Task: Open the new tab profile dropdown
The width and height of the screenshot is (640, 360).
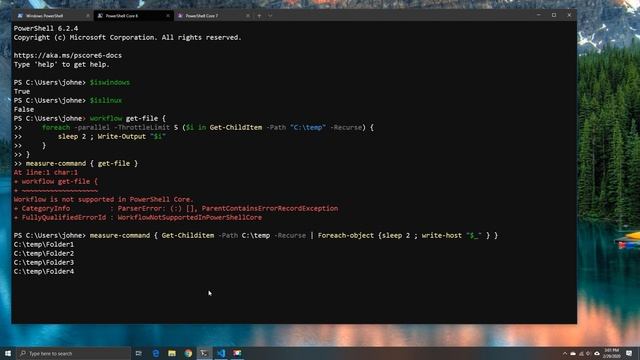Action: 270,16
